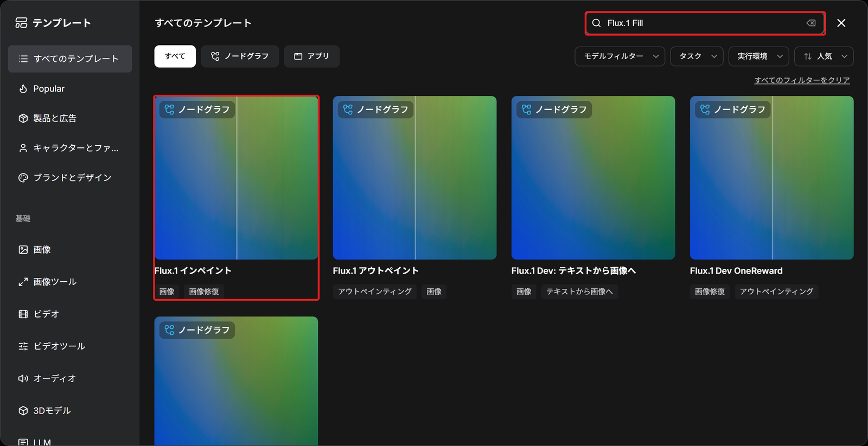The image size is (868, 446).
Task: Open the 実行環境 dropdown
Action: pyautogui.click(x=758, y=56)
